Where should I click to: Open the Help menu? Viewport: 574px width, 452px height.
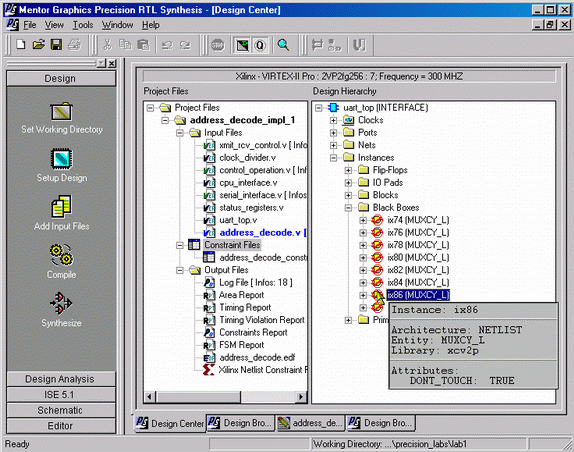click(151, 25)
